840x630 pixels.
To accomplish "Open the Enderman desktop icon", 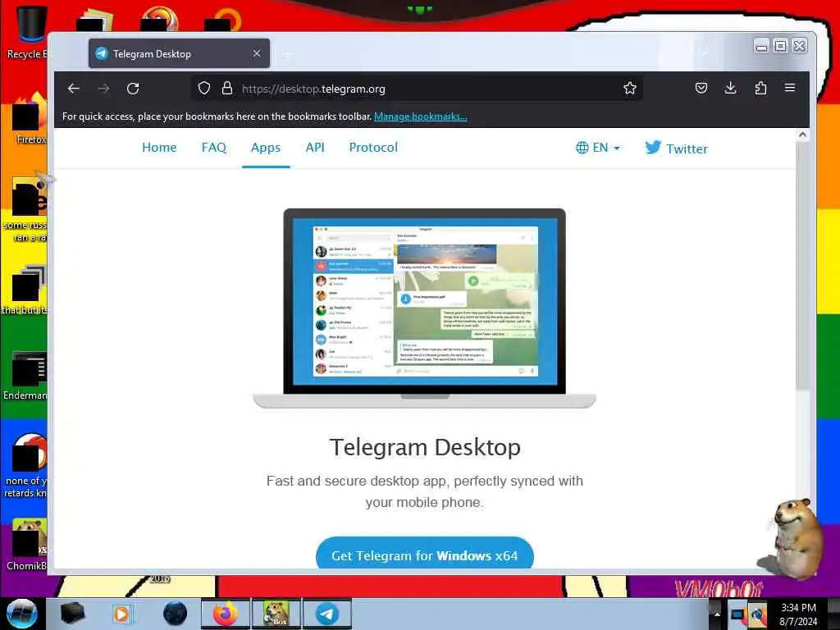I will [27, 376].
